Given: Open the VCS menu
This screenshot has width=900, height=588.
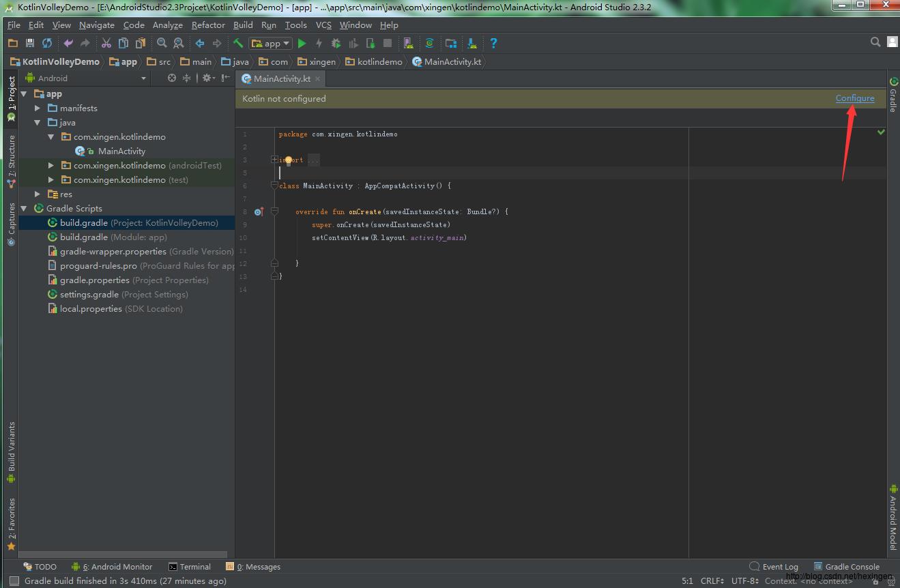Looking at the screenshot, I should coord(323,25).
